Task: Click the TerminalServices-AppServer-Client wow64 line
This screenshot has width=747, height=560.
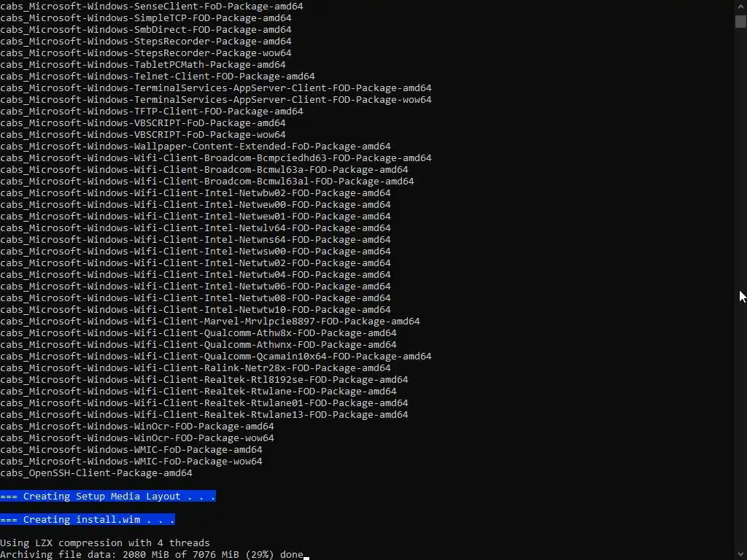Action: click(x=216, y=99)
